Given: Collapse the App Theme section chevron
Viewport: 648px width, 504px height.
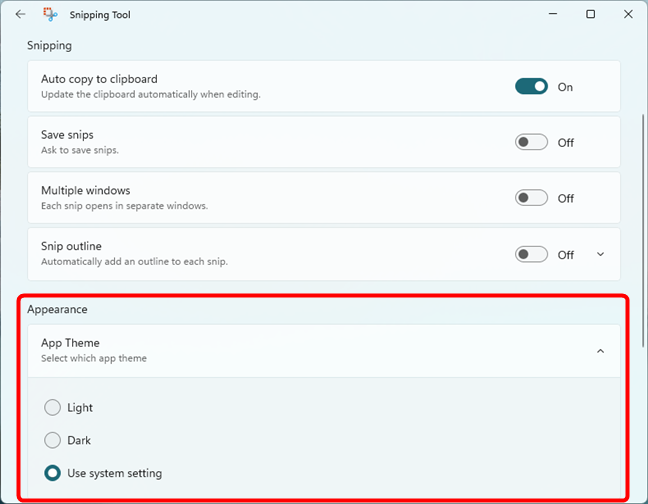Looking at the screenshot, I should click(x=600, y=351).
